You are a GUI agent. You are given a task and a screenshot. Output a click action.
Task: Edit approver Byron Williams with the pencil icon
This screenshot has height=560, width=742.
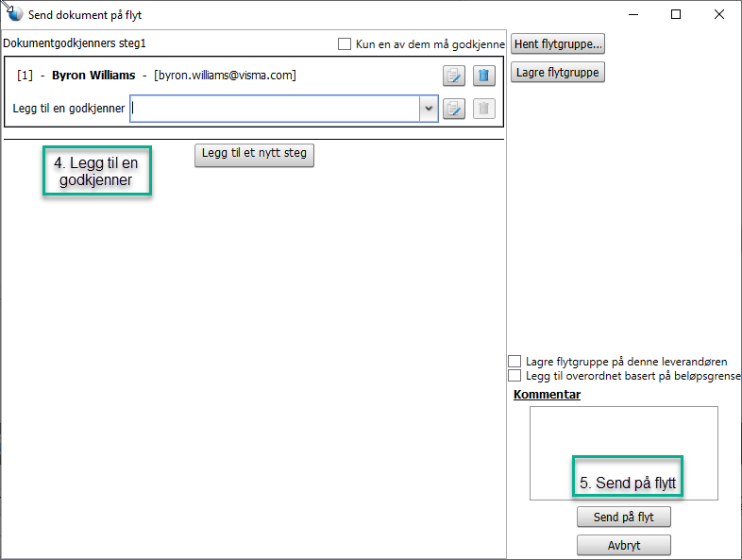(454, 76)
